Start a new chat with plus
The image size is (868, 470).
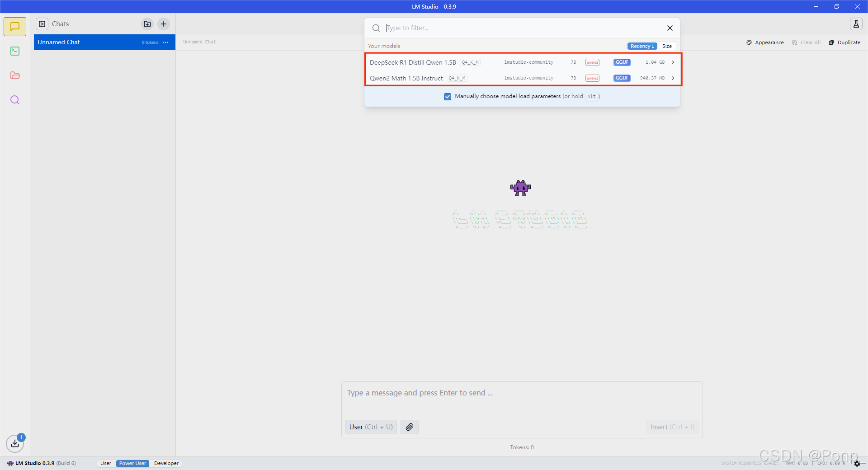(164, 24)
